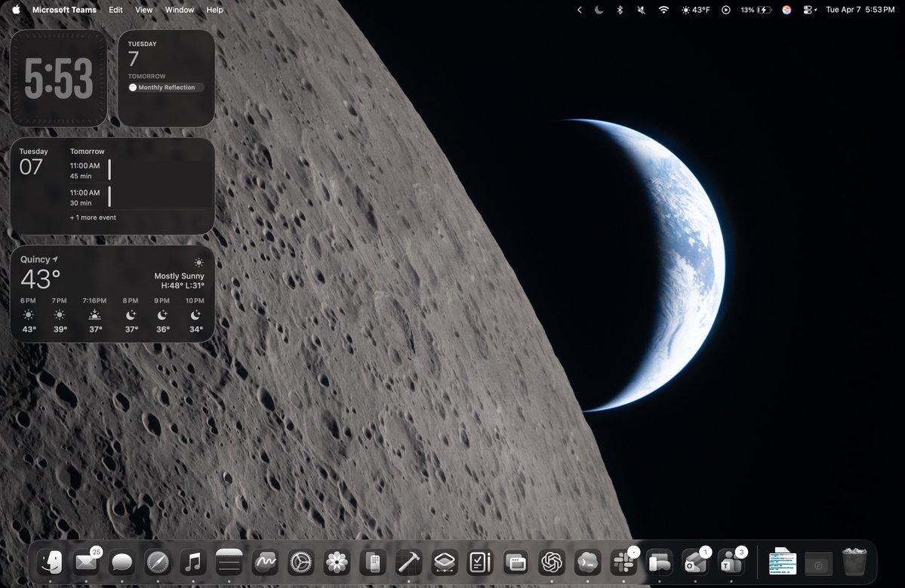Open the Window menu
The height and width of the screenshot is (588, 905).
click(180, 10)
